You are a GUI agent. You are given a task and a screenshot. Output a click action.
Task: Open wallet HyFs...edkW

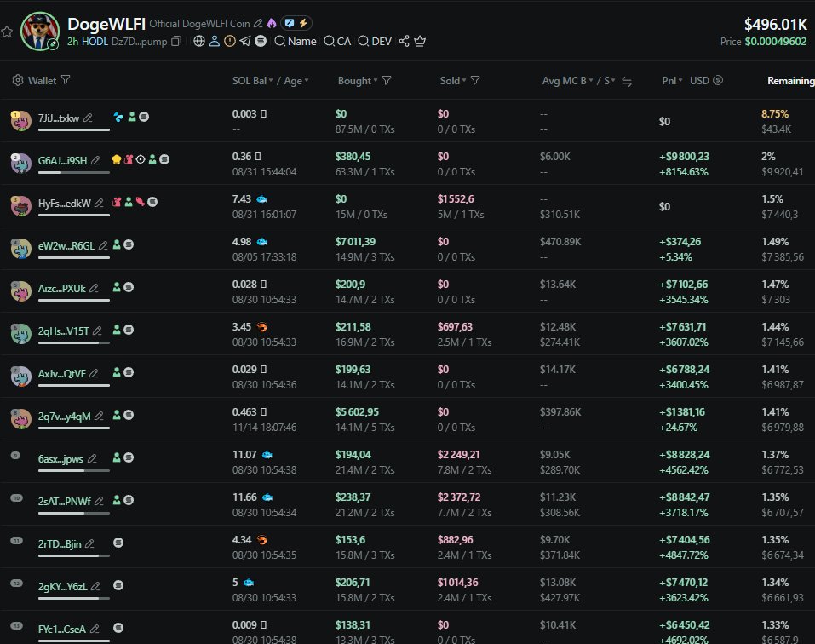pyautogui.click(x=65, y=204)
